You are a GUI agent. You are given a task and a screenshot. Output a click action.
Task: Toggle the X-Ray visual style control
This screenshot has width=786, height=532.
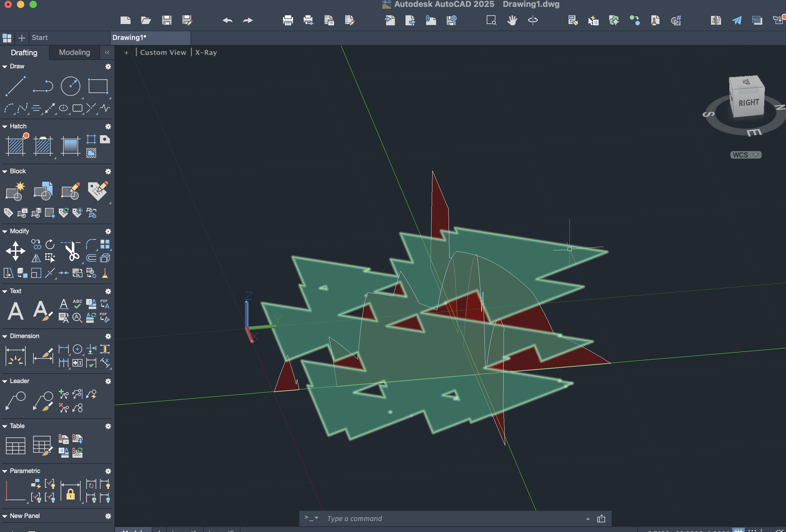[x=206, y=52]
